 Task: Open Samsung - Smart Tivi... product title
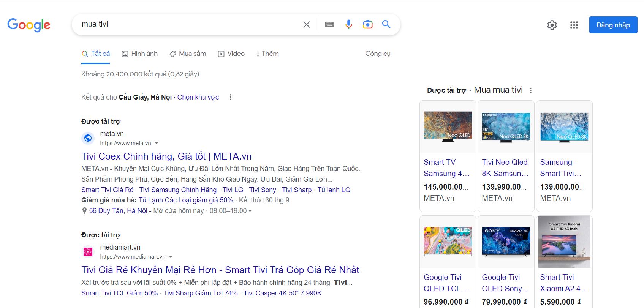point(561,168)
